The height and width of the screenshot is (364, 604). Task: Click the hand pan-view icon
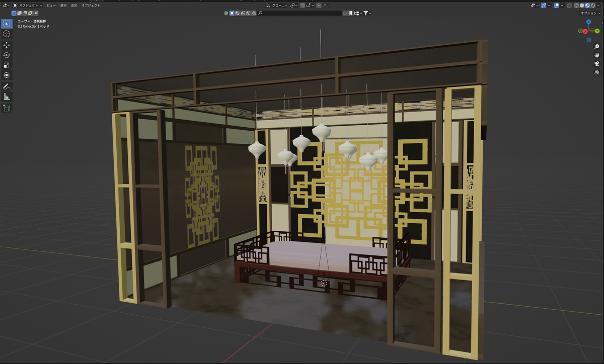click(x=597, y=55)
